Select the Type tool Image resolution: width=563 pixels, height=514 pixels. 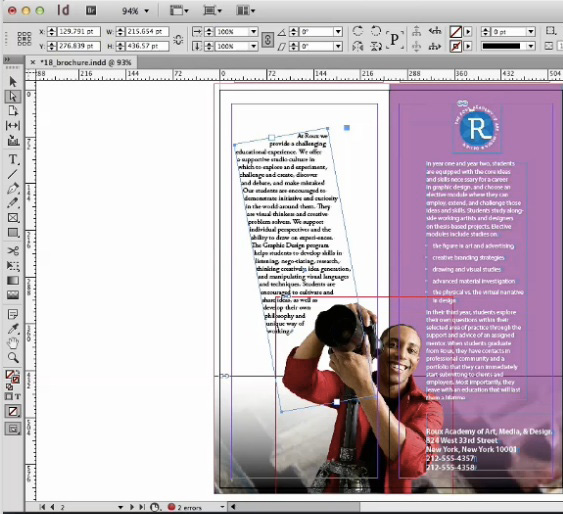click(13, 159)
